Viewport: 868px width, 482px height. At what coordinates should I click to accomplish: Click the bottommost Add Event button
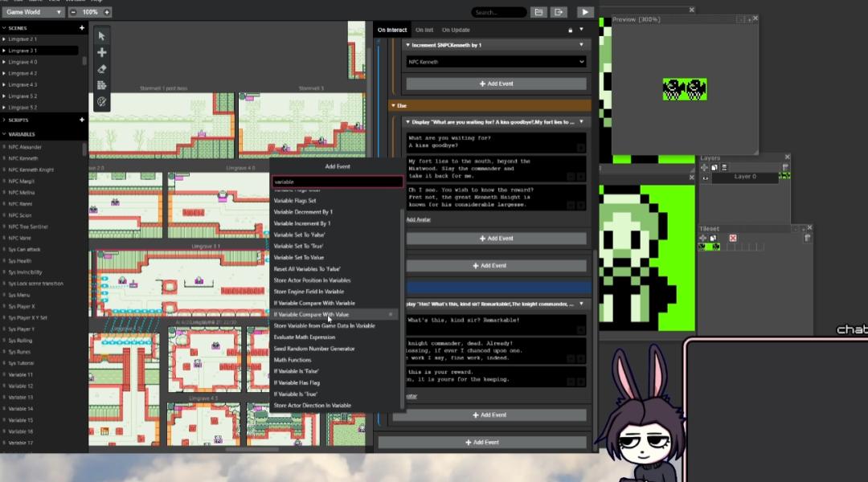(x=481, y=442)
